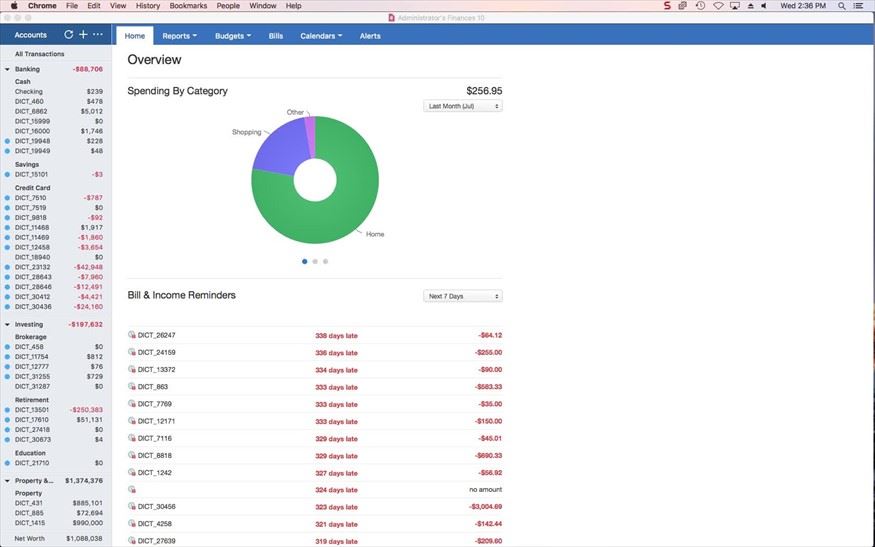Open the accounts more options ellipsis
The image size is (875, 547).
(97, 35)
